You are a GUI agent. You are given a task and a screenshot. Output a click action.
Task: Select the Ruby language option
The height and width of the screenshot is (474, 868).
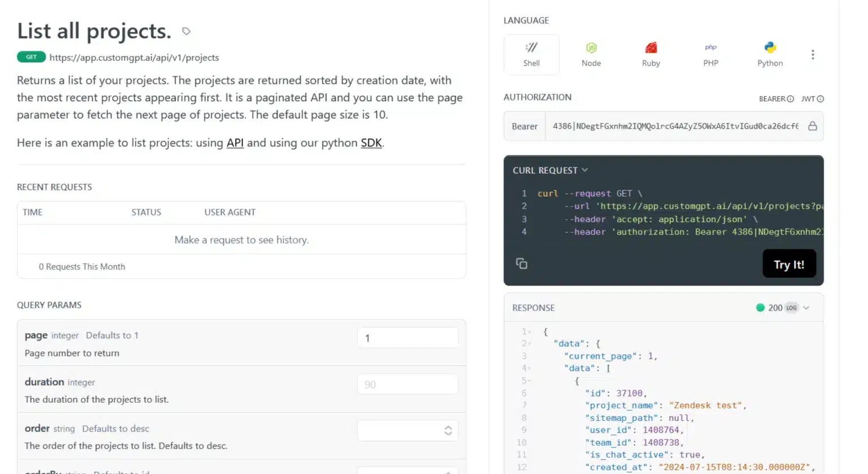tap(651, 54)
